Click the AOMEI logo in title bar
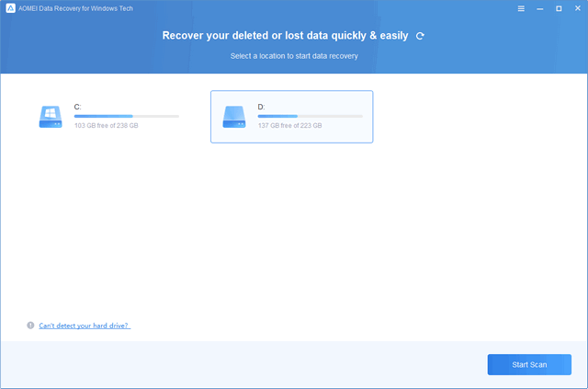 click(x=10, y=8)
